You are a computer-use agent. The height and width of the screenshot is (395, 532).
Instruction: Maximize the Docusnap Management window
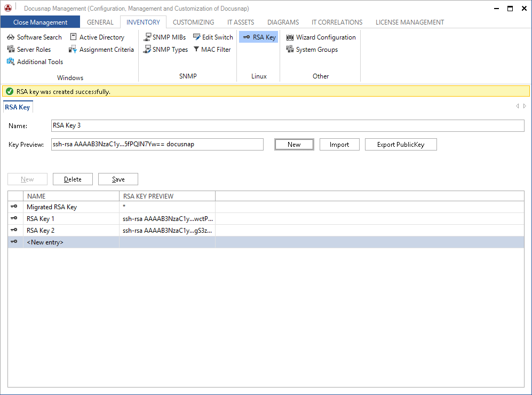(510, 8)
